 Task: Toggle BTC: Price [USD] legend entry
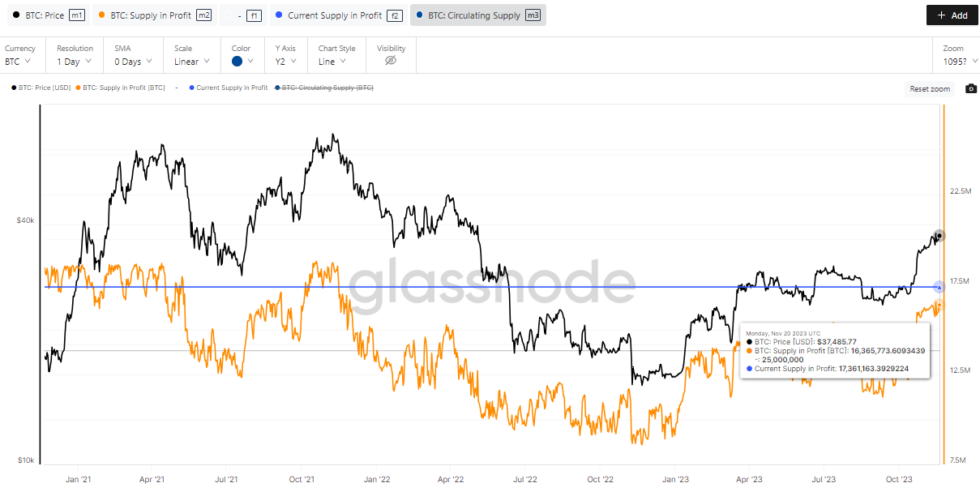43,88
